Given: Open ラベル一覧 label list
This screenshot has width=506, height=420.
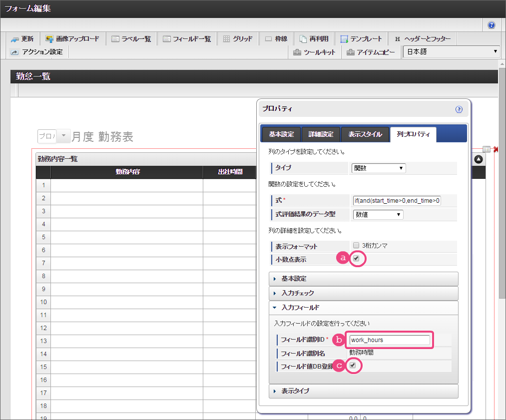Looking at the screenshot, I should coord(131,39).
